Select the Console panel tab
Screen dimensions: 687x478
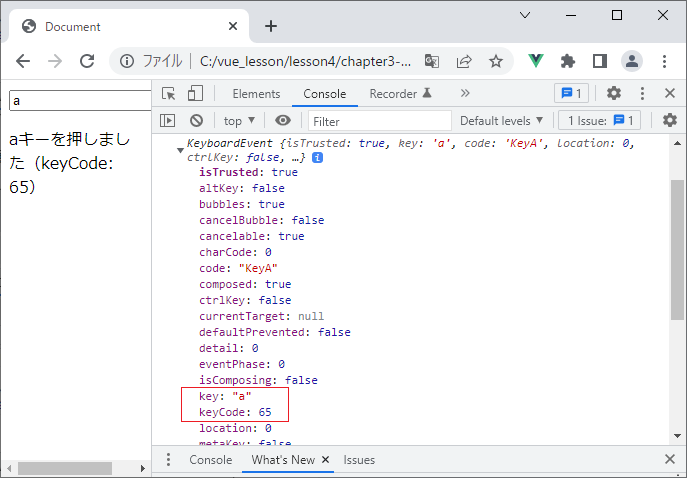click(325, 94)
